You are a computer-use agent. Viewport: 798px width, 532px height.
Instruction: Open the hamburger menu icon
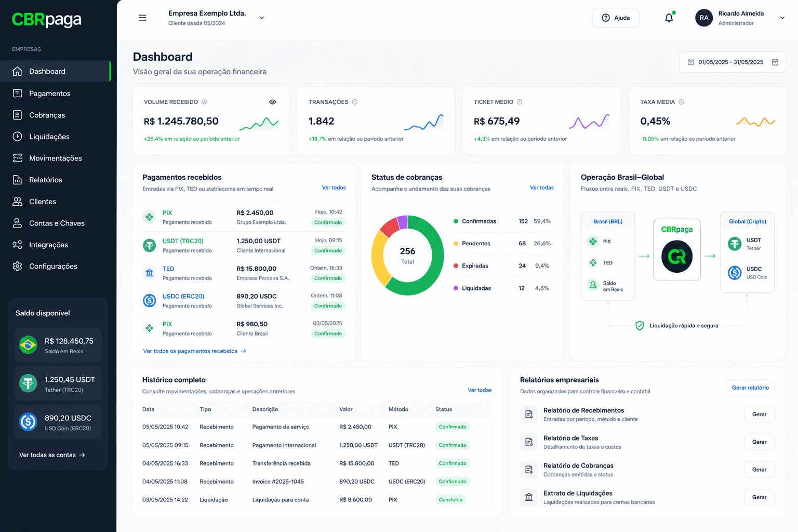pyautogui.click(x=142, y=18)
